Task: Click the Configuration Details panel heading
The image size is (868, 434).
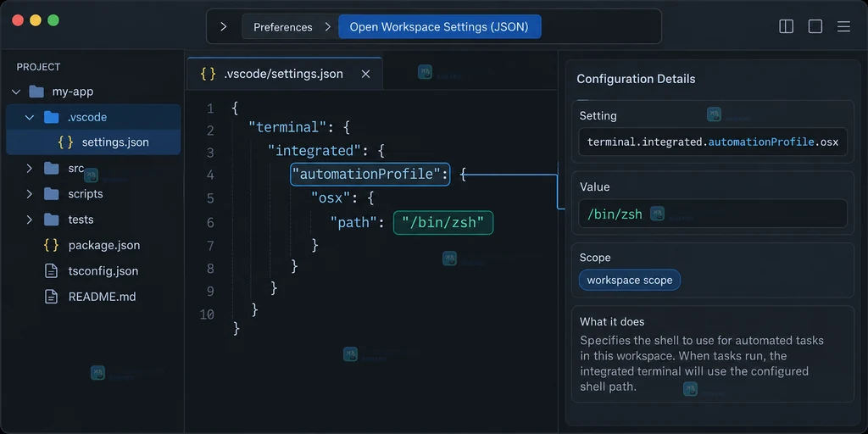Action: (636, 79)
